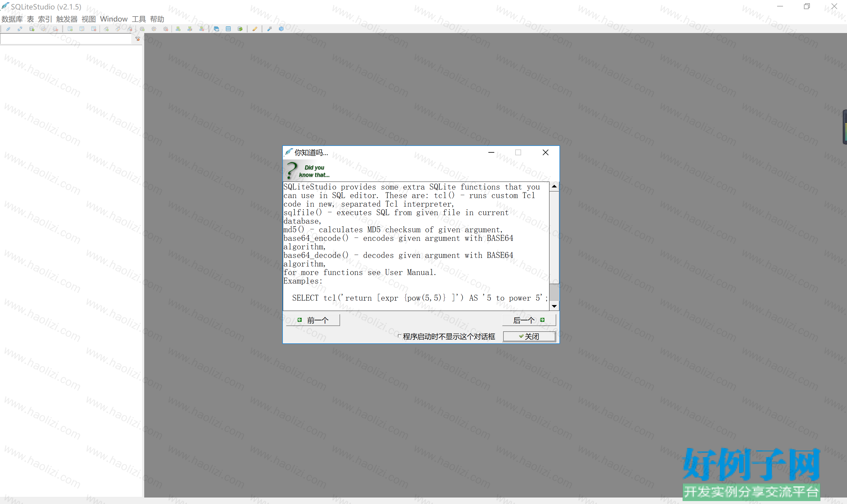Click the refresh database schema icon
Image resolution: width=847 pixels, height=504 pixels.
(240, 29)
